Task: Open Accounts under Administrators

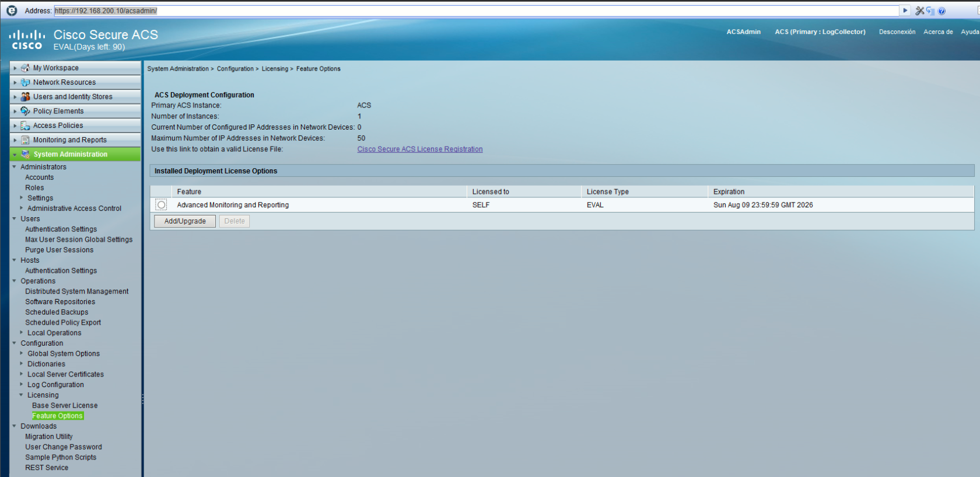Action: pyautogui.click(x=40, y=177)
